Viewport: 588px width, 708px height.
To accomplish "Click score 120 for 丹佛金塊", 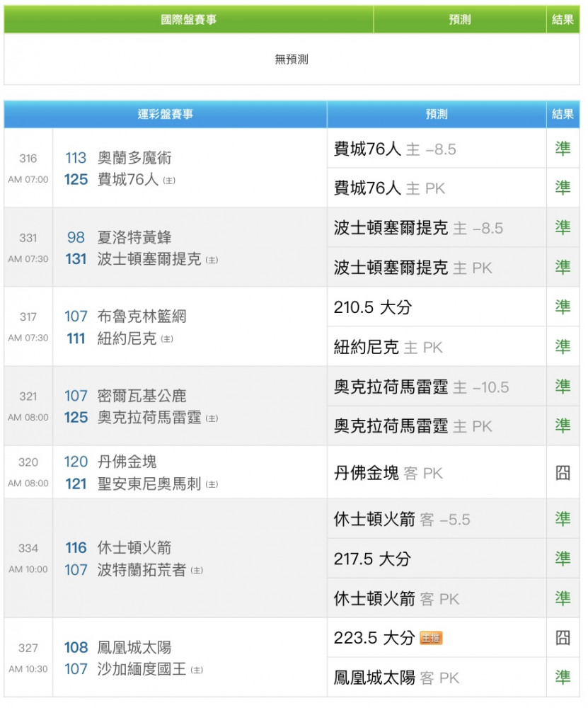I will [76, 462].
